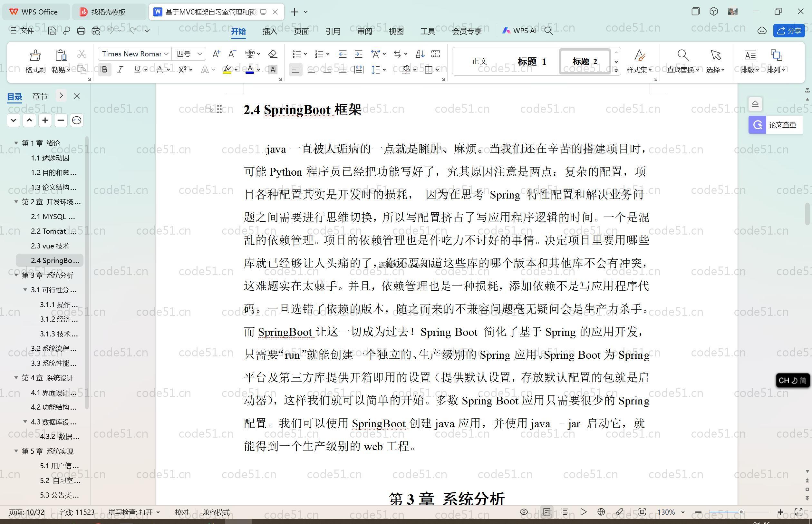Click the Undo arrow icon
This screenshot has width=812, height=524.
coord(111,30)
